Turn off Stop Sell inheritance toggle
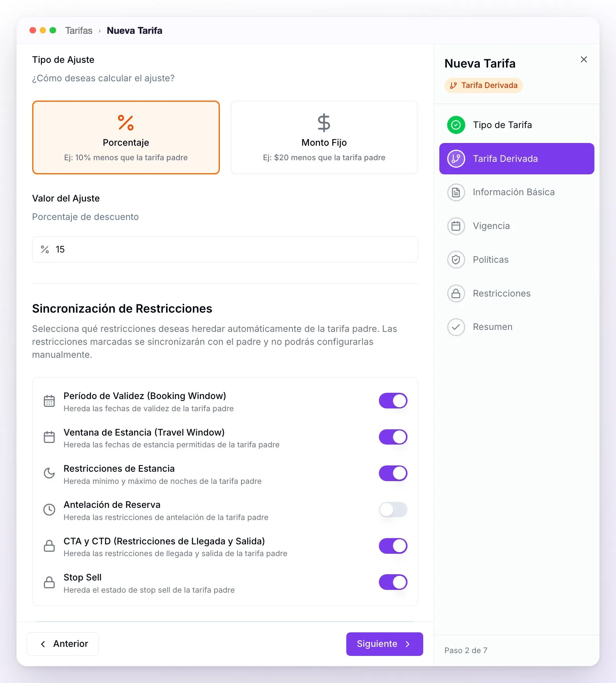 pyautogui.click(x=393, y=582)
